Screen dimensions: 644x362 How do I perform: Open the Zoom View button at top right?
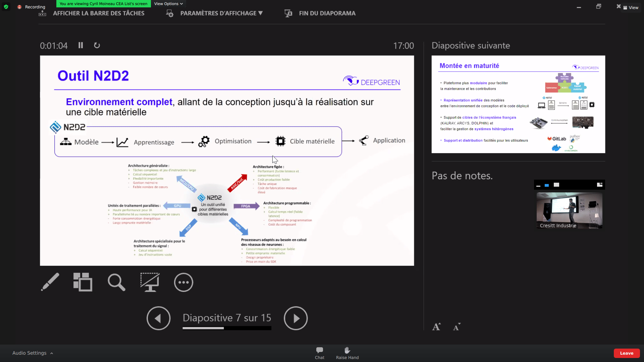631,7
